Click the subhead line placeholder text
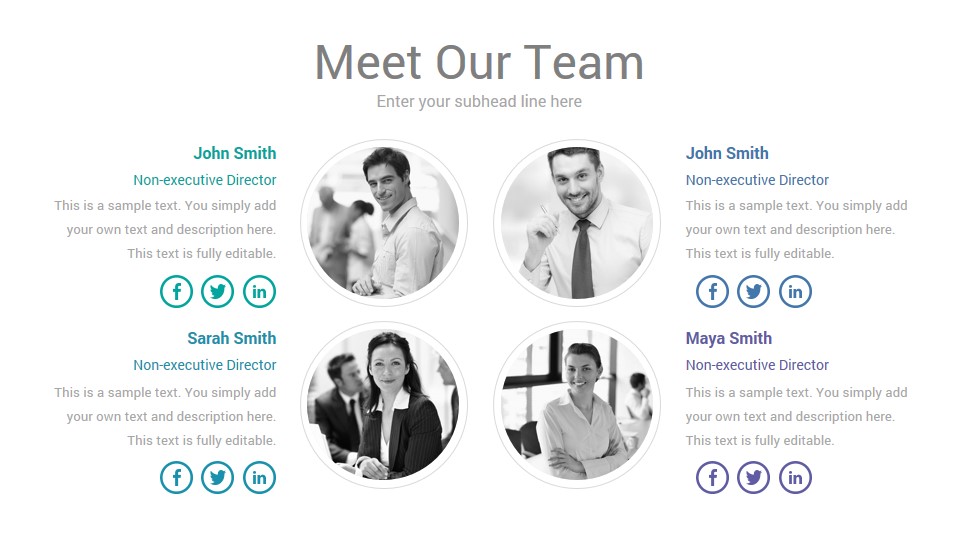Viewport: 960px width, 540px height. [479, 102]
